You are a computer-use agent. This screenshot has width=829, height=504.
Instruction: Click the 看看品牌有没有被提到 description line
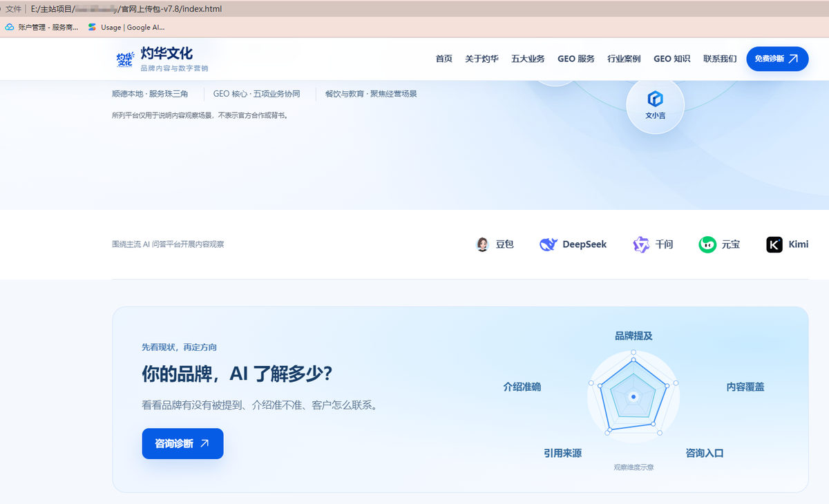pos(260,405)
